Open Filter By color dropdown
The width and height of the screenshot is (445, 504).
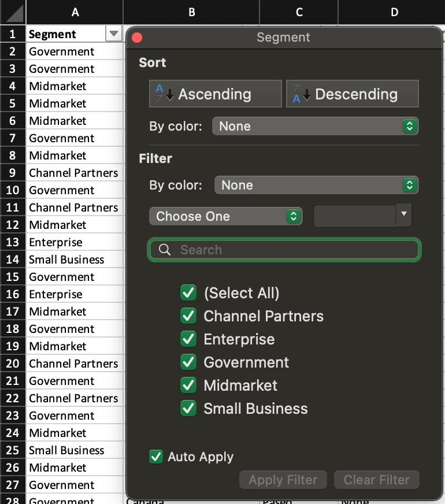coord(317,185)
